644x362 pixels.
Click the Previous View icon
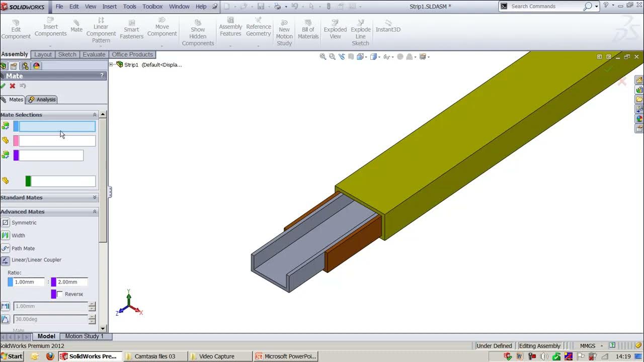click(x=342, y=57)
